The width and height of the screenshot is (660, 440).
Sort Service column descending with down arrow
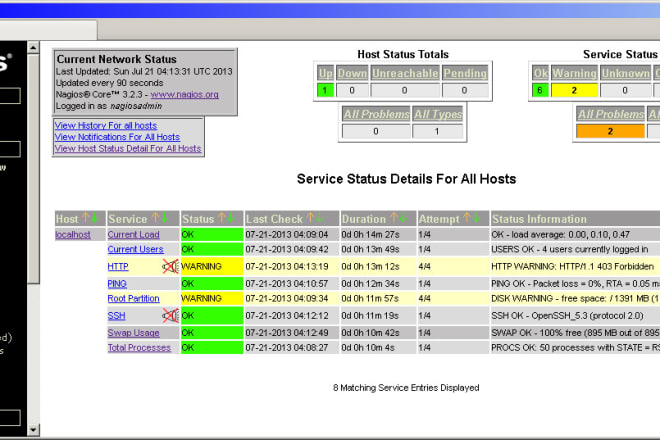tap(165, 218)
